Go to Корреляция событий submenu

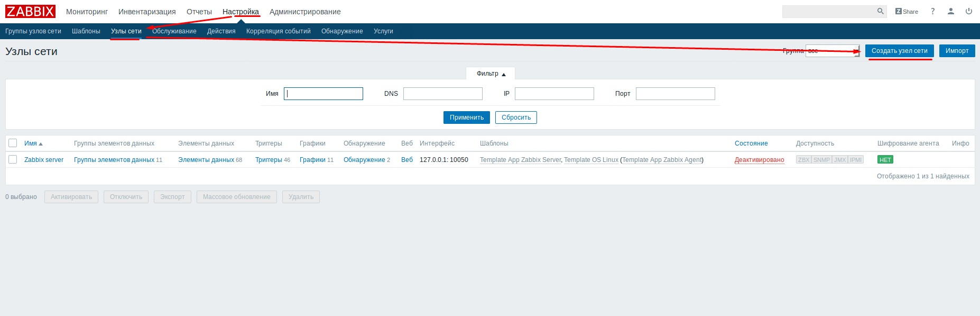[x=279, y=31]
